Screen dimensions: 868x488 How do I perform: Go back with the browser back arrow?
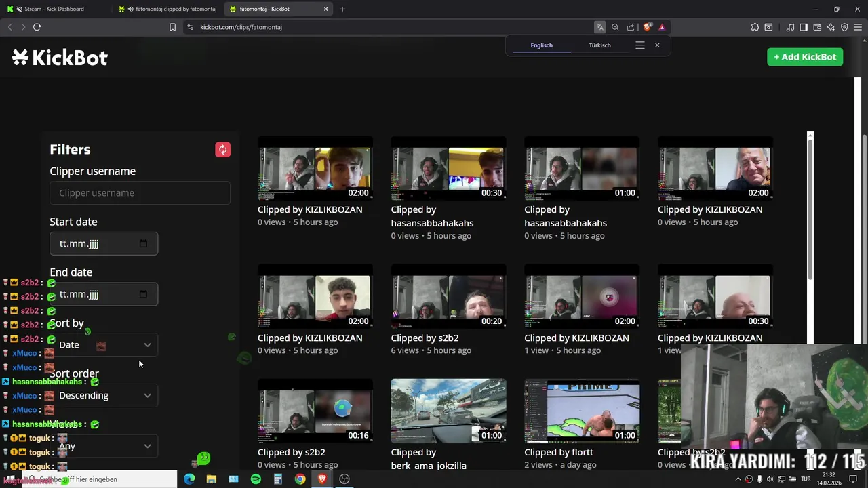9,27
